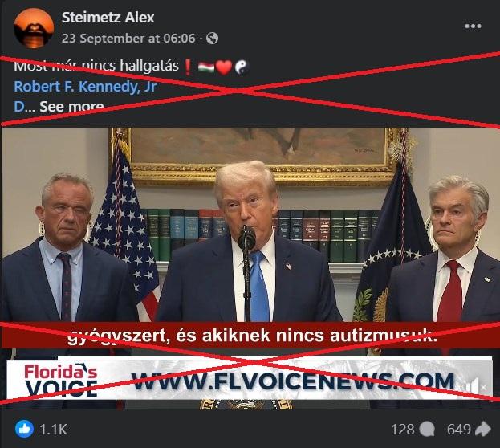Open the three-dot post options menu

tap(473, 26)
